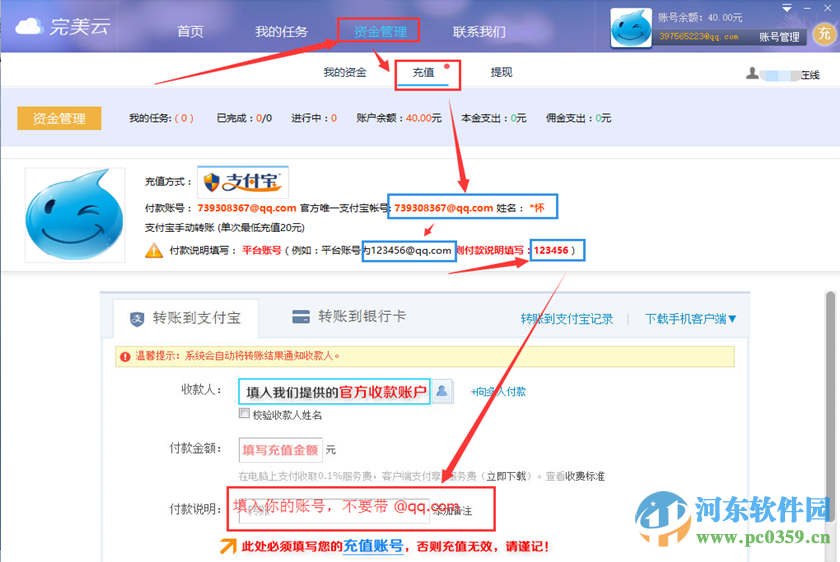Click the header user avatar
This screenshot has height=562, width=840.
631,28
